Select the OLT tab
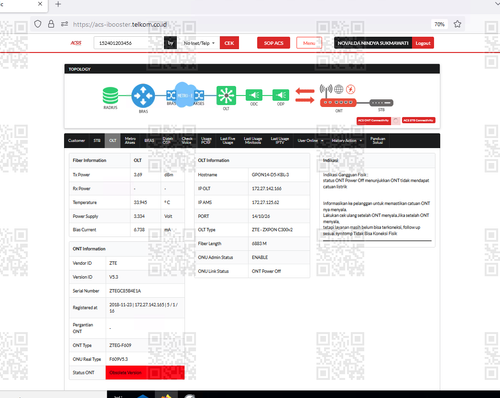500x398 pixels. [x=113, y=141]
